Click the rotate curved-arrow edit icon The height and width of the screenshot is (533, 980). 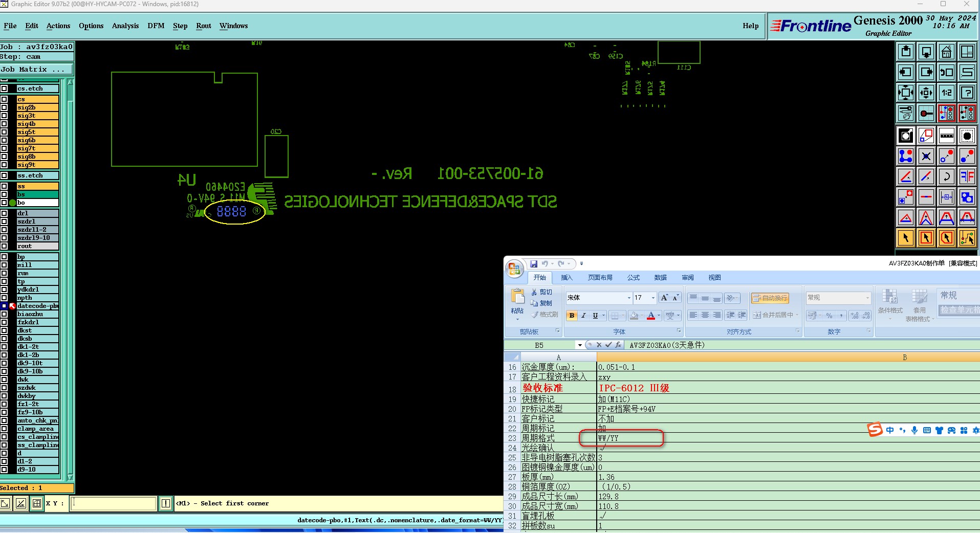[x=947, y=176]
